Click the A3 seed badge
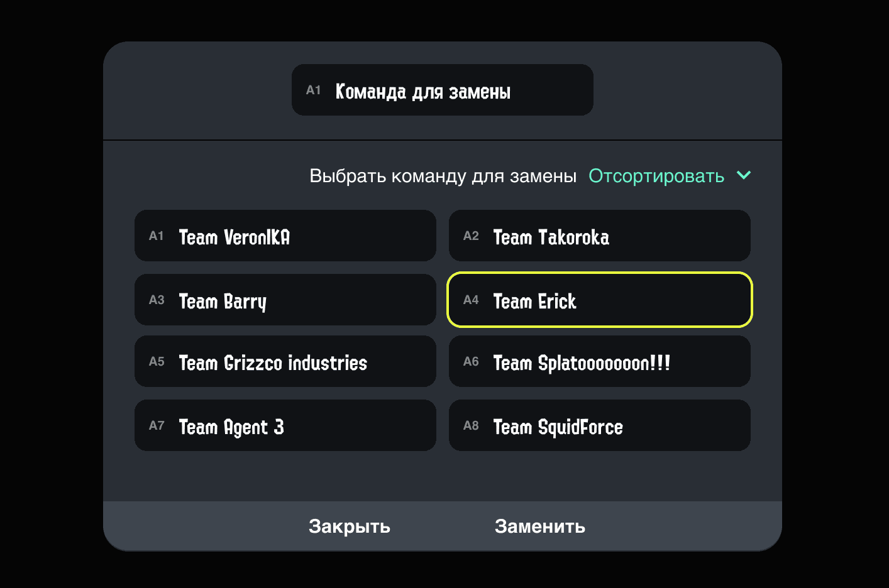 (157, 300)
